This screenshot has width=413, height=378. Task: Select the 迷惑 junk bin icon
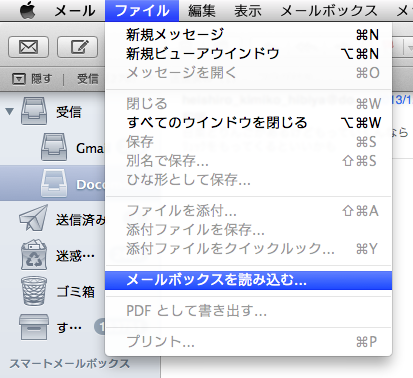pyautogui.click(x=34, y=254)
